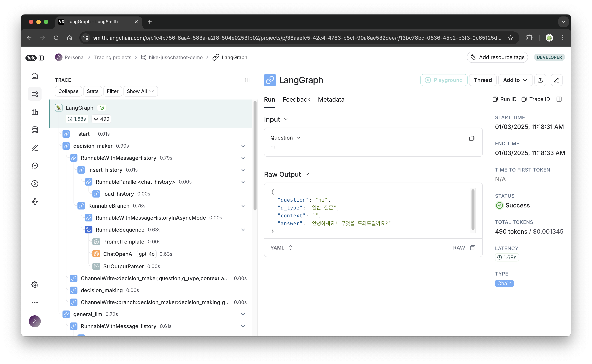592x364 pixels.
Task: Open the Add to dropdown
Action: 515,80
